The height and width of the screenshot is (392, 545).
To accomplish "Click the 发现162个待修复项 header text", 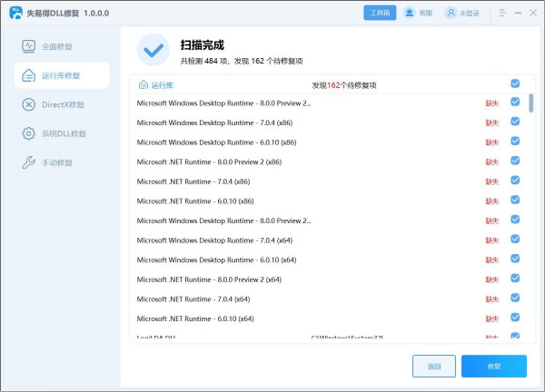I will 344,85.
